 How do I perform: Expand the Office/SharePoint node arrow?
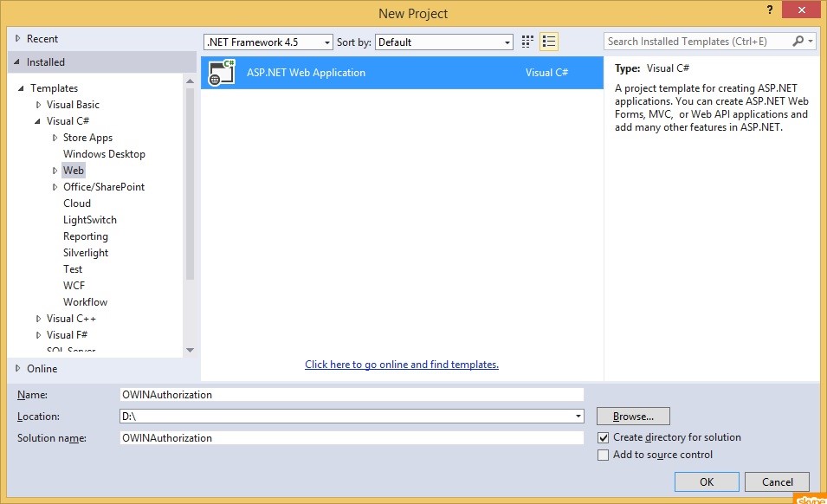click(x=55, y=187)
